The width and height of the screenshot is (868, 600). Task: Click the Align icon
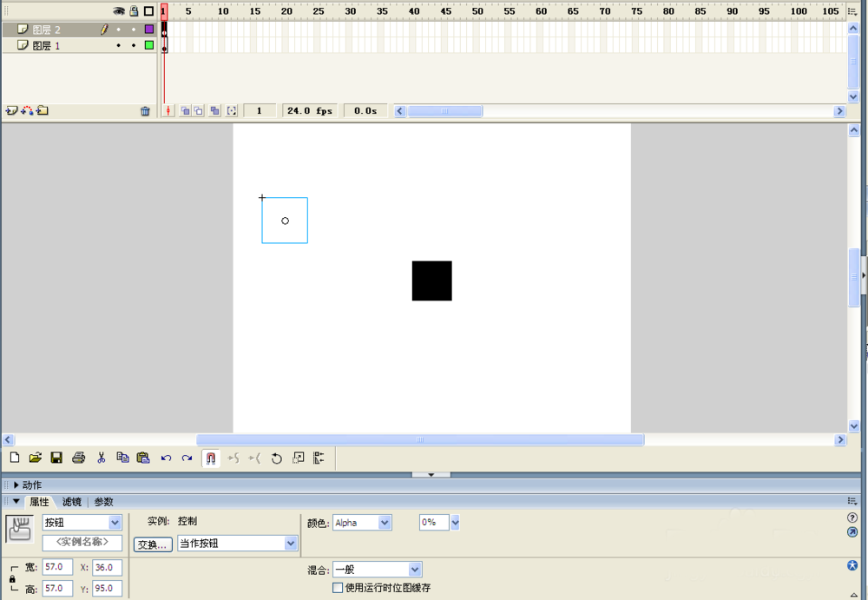(319, 458)
